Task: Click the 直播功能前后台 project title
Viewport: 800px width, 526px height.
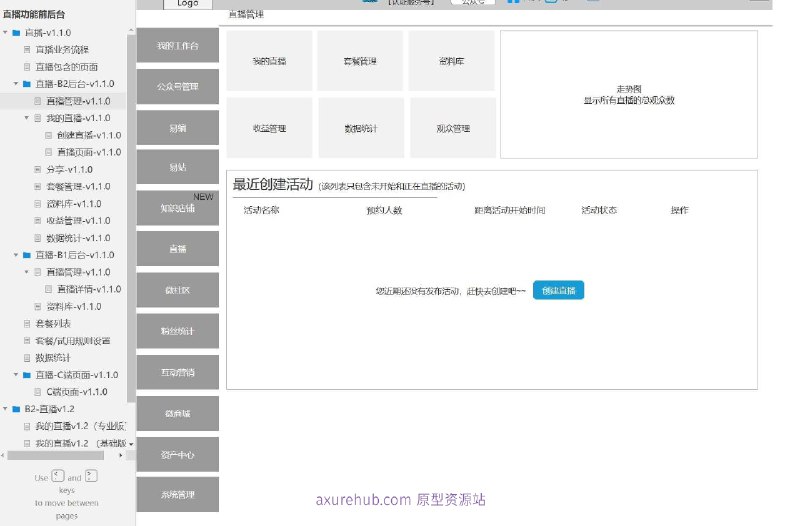Action: click(x=34, y=14)
